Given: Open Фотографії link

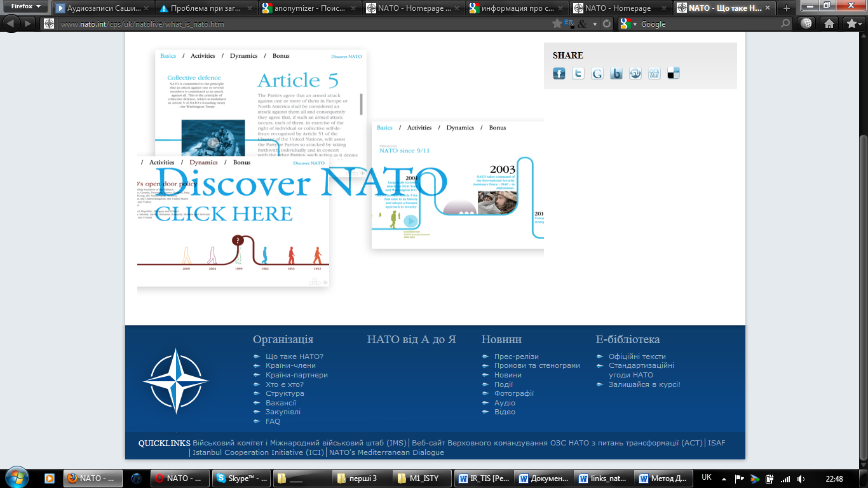Looking at the screenshot, I should tap(513, 393).
